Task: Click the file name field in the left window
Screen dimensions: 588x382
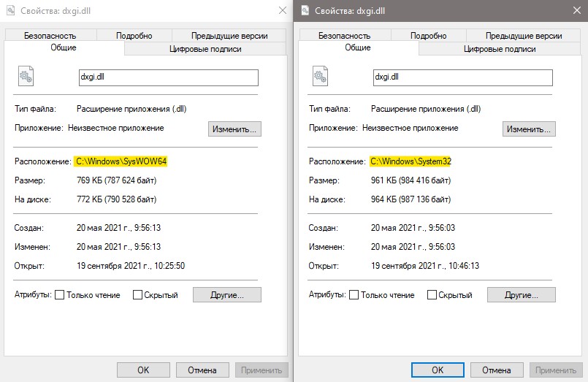Action: [169, 77]
